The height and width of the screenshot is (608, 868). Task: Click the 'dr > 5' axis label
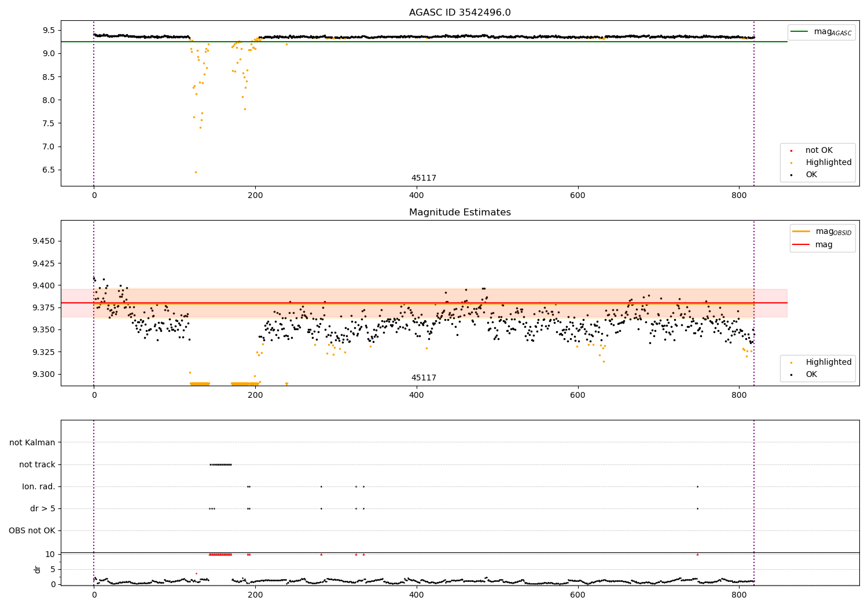tap(43, 508)
